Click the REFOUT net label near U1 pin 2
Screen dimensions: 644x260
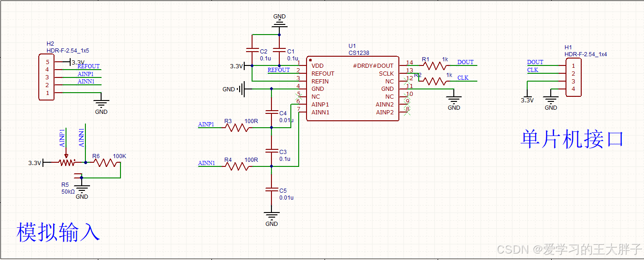(279, 70)
